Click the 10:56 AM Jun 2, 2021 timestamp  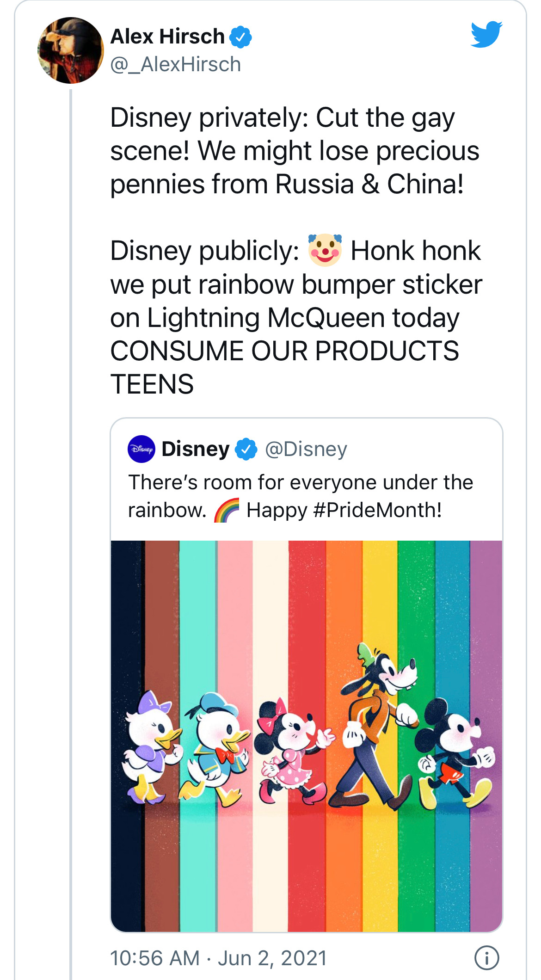(218, 958)
